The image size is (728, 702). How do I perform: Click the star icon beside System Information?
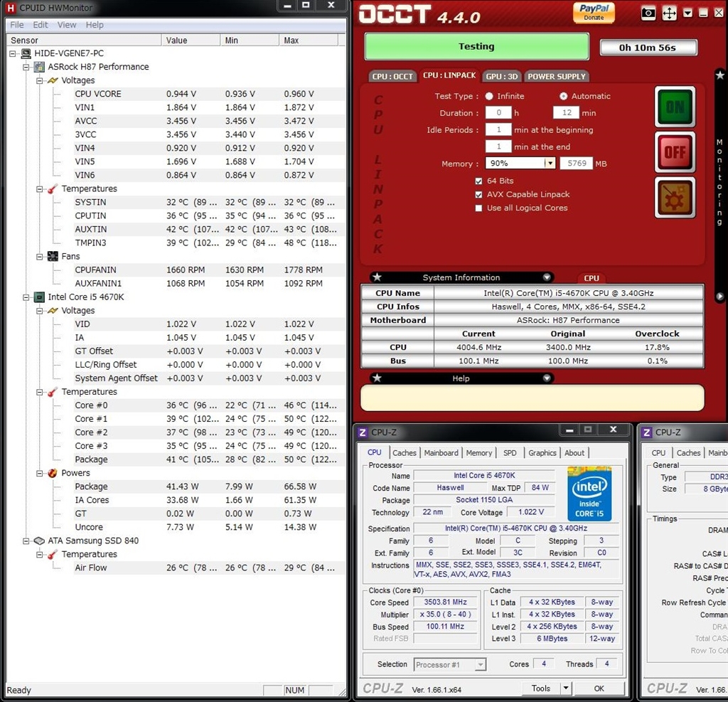(x=377, y=277)
